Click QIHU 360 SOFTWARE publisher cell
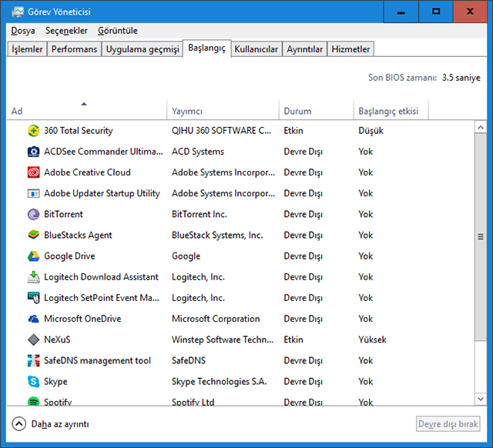The image size is (493, 448). (x=221, y=131)
